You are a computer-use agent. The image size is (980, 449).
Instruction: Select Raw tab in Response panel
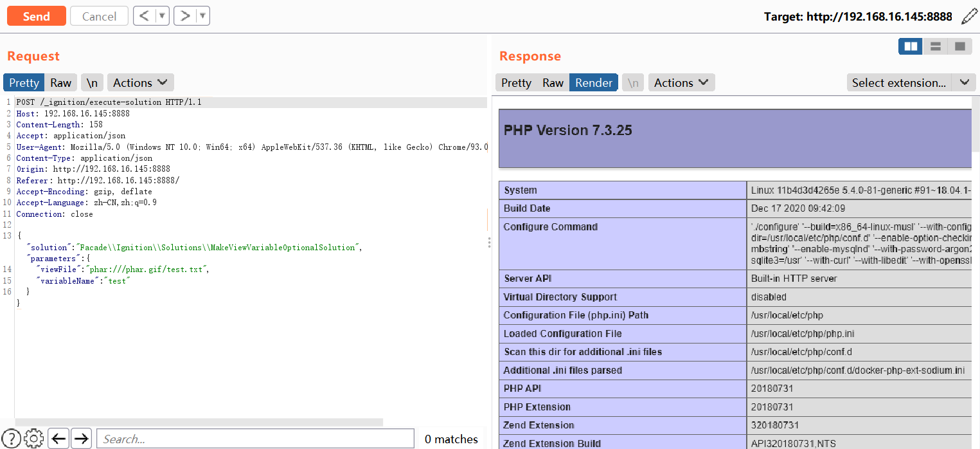tap(553, 82)
